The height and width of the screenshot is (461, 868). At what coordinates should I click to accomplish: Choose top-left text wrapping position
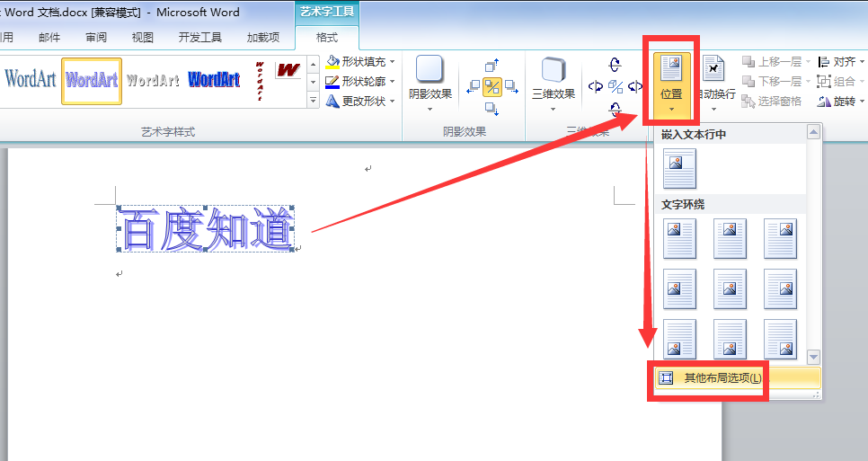[x=679, y=238]
